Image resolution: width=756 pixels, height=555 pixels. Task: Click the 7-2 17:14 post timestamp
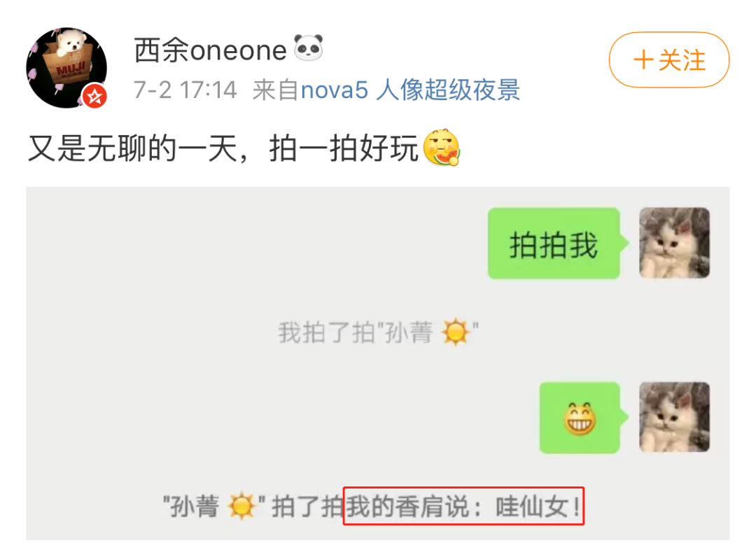185,90
